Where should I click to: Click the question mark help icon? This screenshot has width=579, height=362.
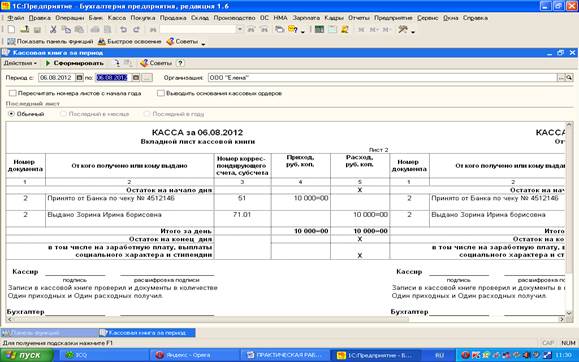[x=180, y=63]
